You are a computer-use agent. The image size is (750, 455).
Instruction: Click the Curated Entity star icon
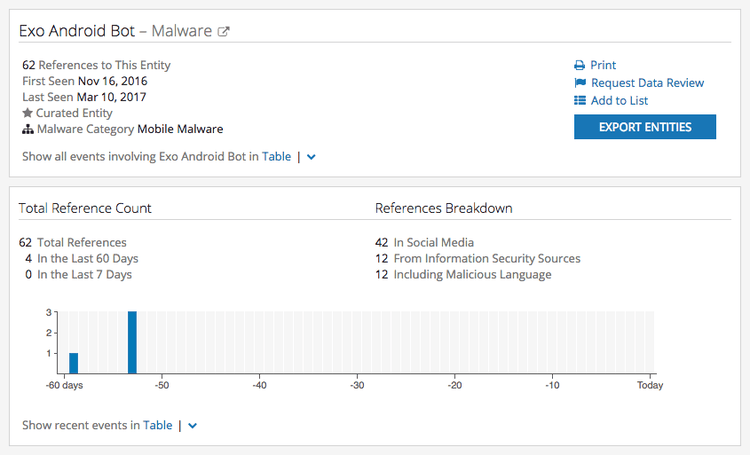pos(28,113)
